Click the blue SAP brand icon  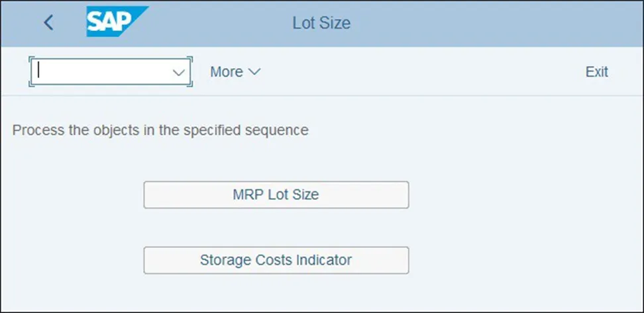[117, 22]
